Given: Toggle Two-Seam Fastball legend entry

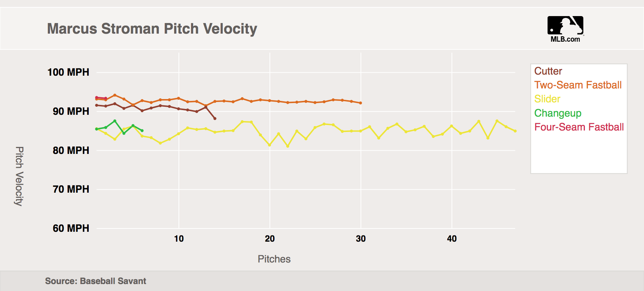Looking at the screenshot, I should coord(578,85).
